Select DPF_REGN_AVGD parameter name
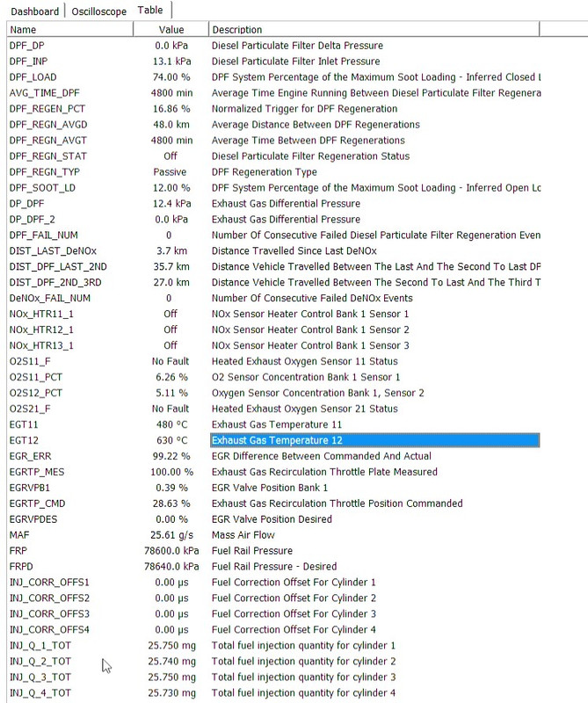 [48, 125]
